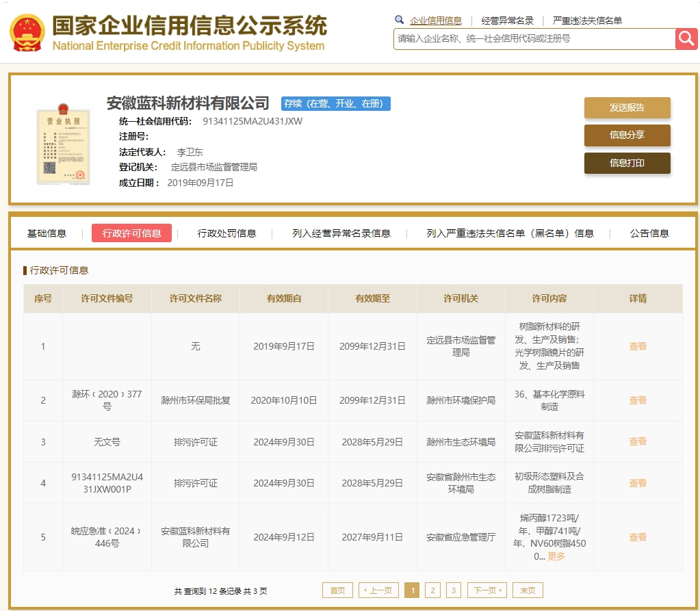Click the 滁州市生态环境局 cell

[461, 442]
